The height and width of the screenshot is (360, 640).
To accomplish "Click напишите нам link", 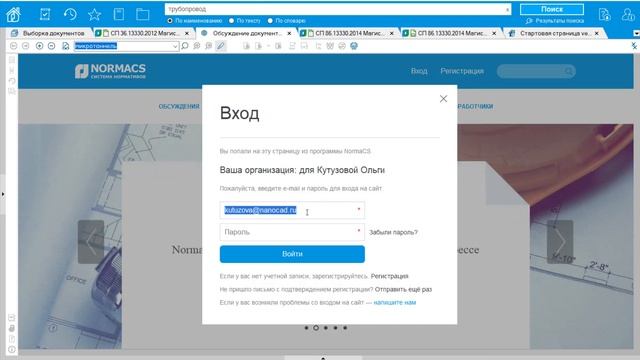I will tap(395, 302).
